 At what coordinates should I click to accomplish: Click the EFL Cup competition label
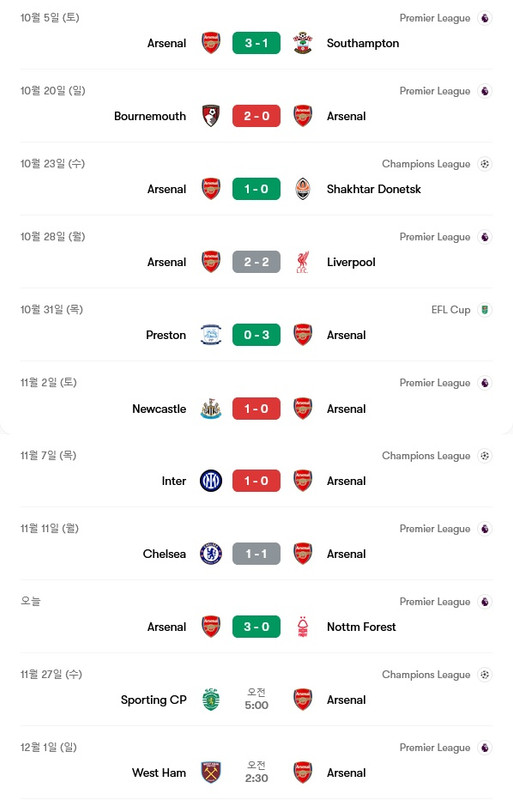click(451, 310)
